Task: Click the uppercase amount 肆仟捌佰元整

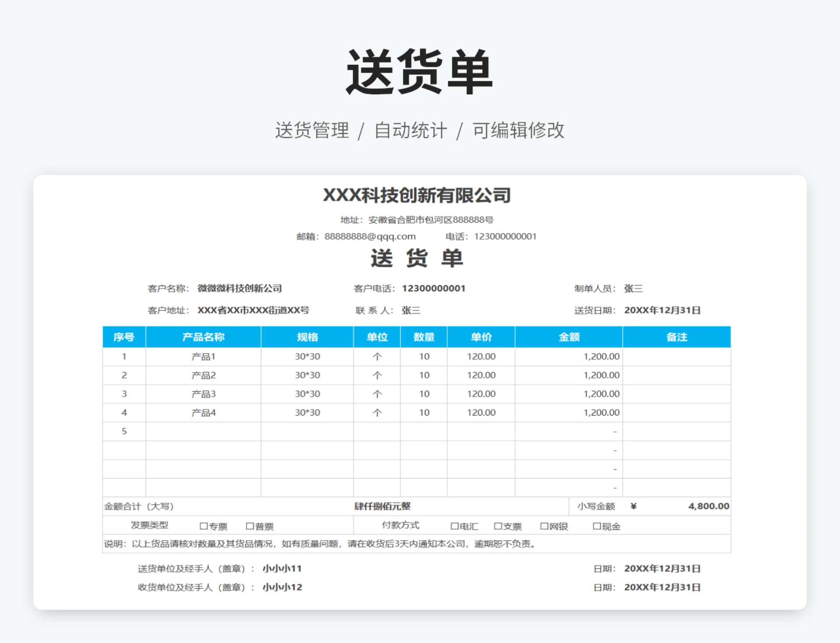Action: (382, 506)
